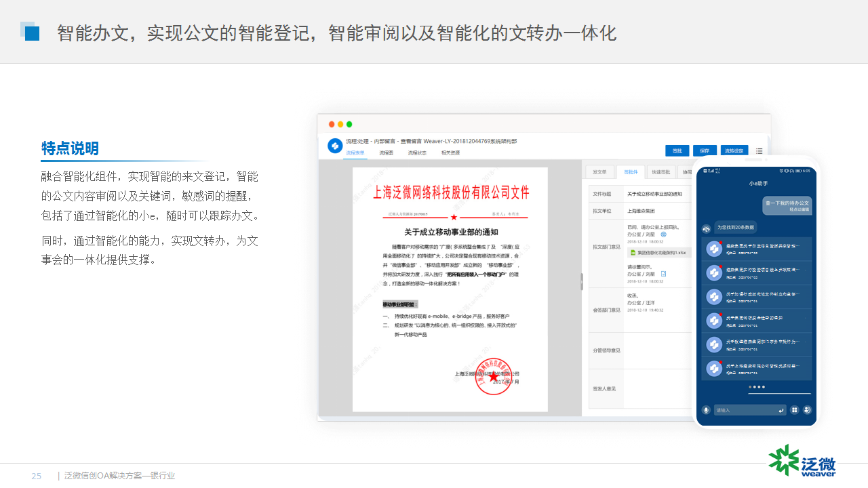Click the red letterhead 上海泛微网络科技股份有限公司文件
Viewport: 868px width, 488px height.
tap(451, 192)
